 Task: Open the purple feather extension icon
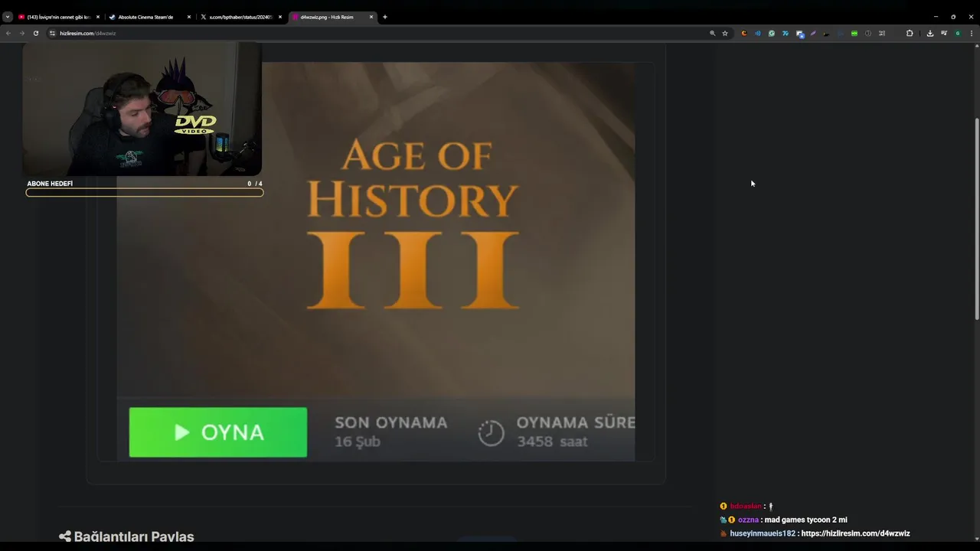tap(813, 33)
